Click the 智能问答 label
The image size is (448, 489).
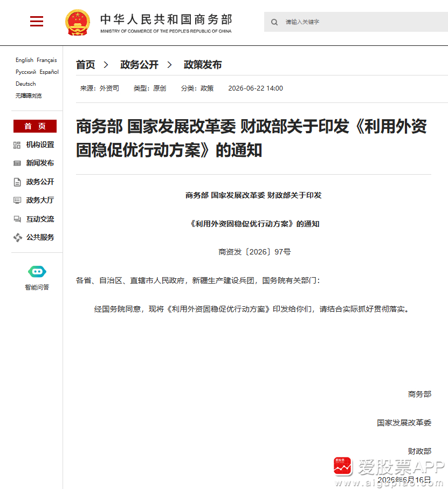pos(37,287)
